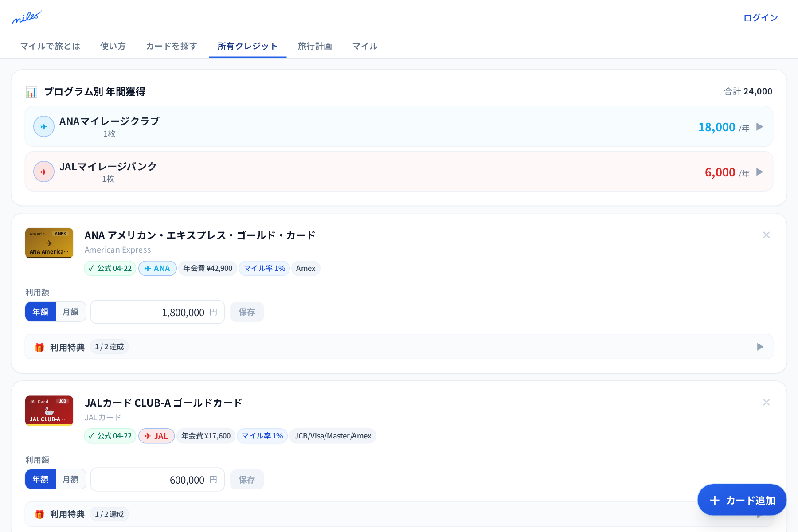
Task: Select 月額 for the ANA card
Action: click(x=70, y=312)
